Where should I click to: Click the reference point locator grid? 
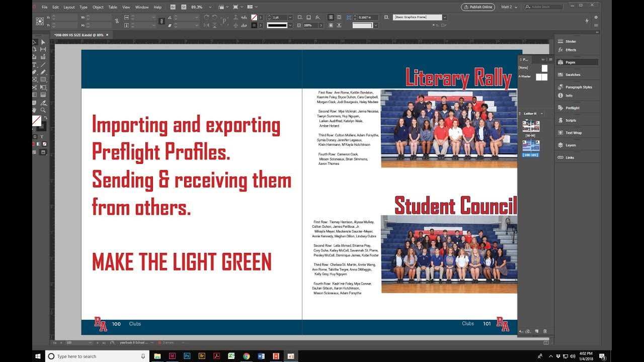point(40,21)
